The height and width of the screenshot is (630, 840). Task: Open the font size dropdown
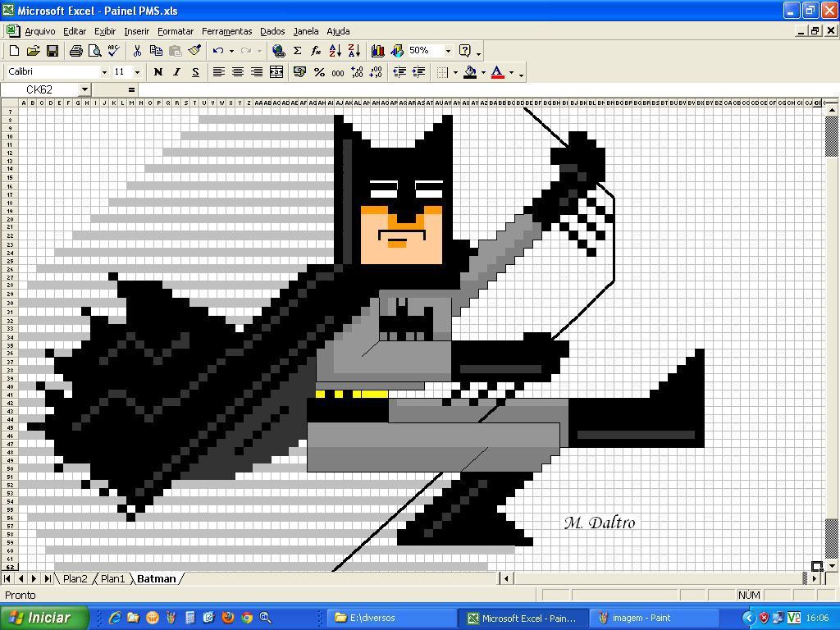tap(137, 72)
